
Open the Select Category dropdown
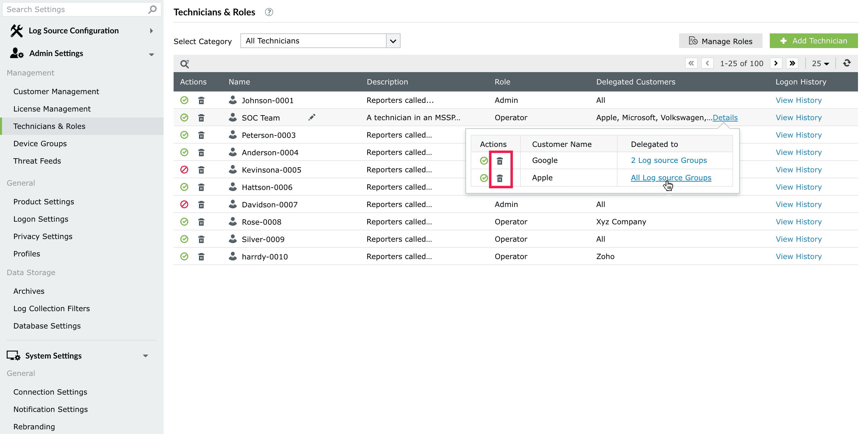coord(393,41)
